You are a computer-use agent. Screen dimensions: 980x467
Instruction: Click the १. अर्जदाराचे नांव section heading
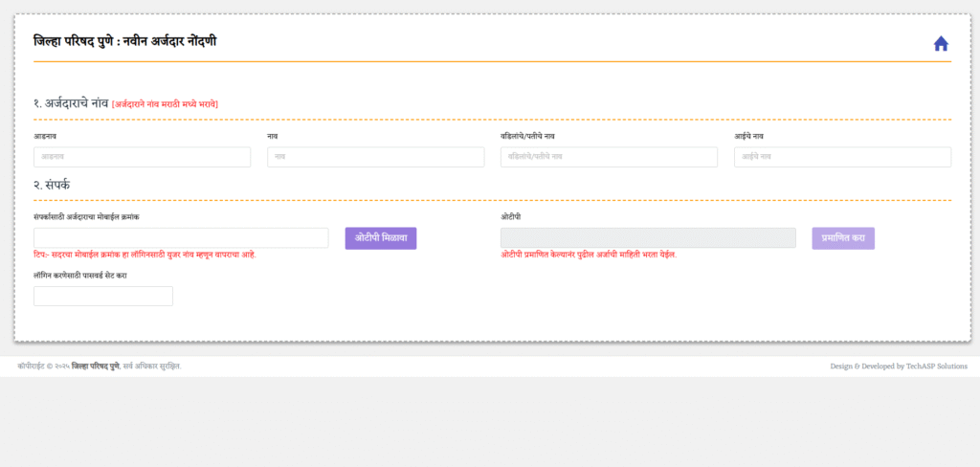71,102
